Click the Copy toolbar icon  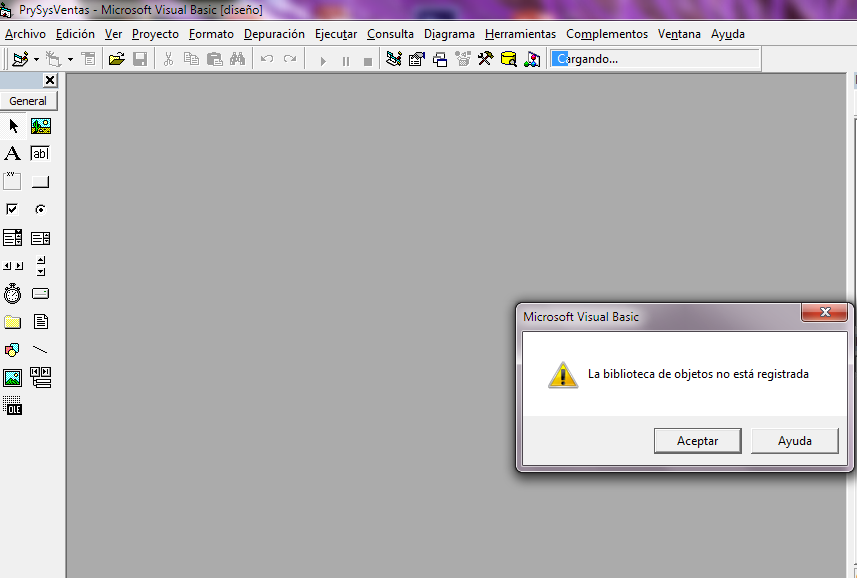191,58
